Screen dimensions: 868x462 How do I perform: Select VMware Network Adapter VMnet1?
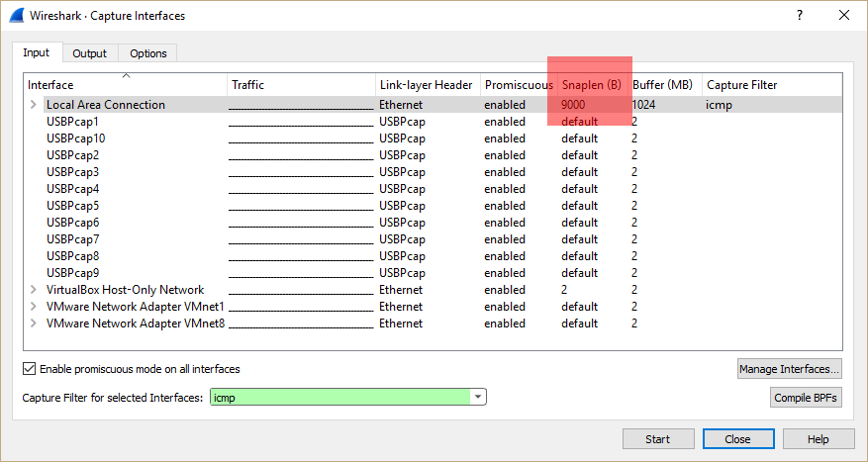click(136, 307)
